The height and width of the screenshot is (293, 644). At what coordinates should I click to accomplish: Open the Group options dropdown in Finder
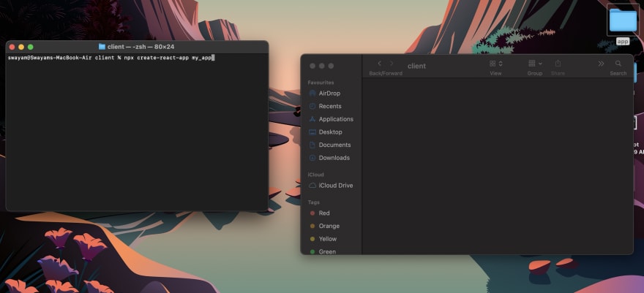tap(535, 64)
